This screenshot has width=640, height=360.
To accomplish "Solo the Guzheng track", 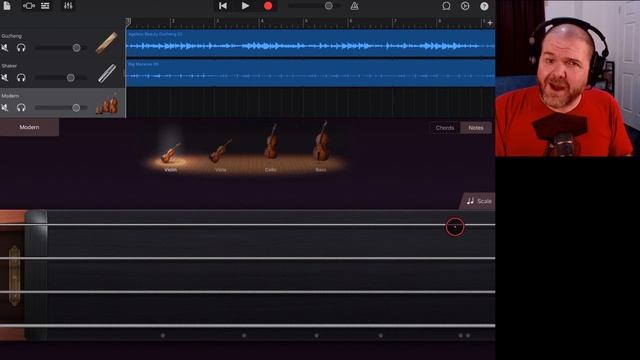I will click(x=21, y=48).
